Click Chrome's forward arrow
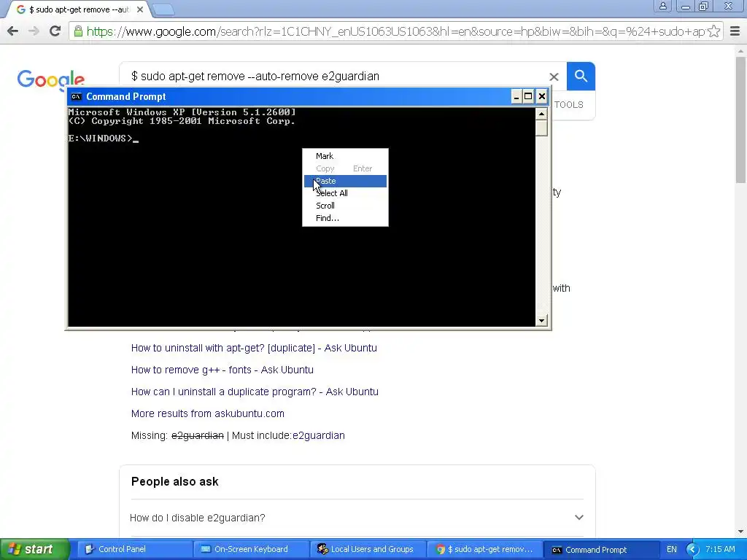 (34, 31)
